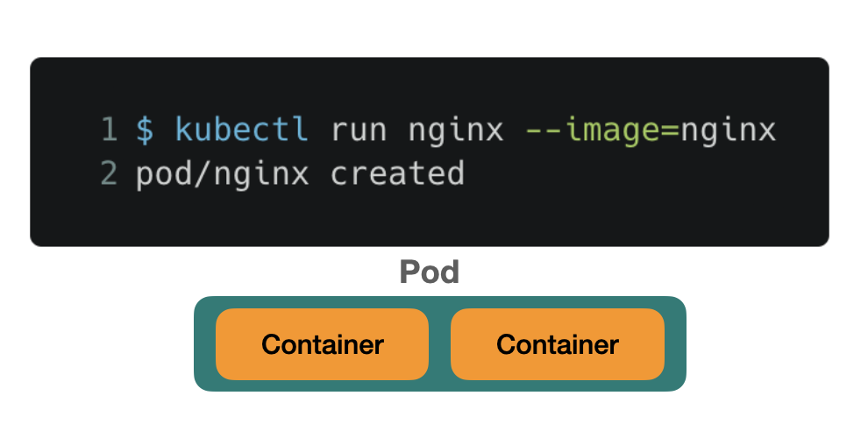Click the pod/nginx output text
This screenshot has height=431, width=868.
pyautogui.click(x=223, y=173)
